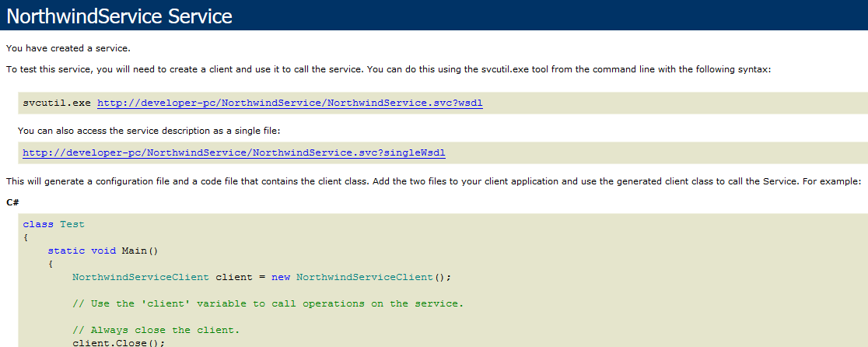Click the opening brace below class Test
The height and width of the screenshot is (347, 868).
(x=25, y=237)
